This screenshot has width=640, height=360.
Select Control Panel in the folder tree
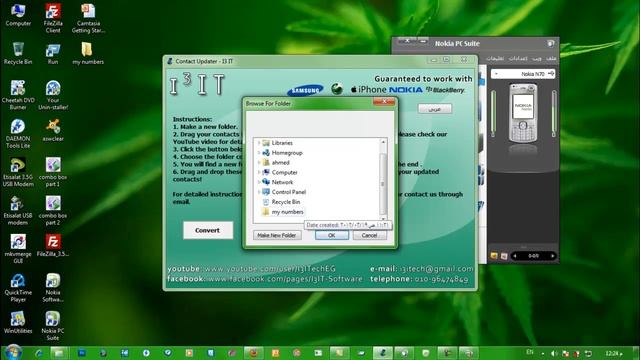point(289,192)
